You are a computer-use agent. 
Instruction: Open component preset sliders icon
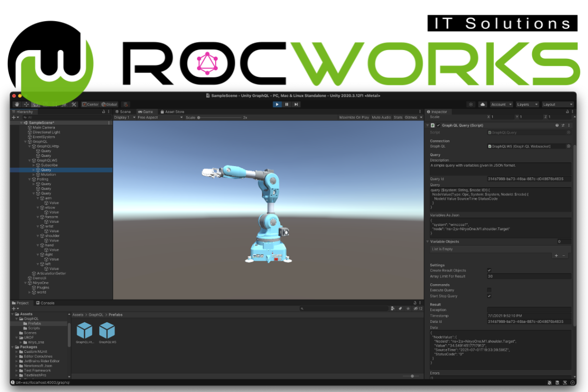click(563, 125)
